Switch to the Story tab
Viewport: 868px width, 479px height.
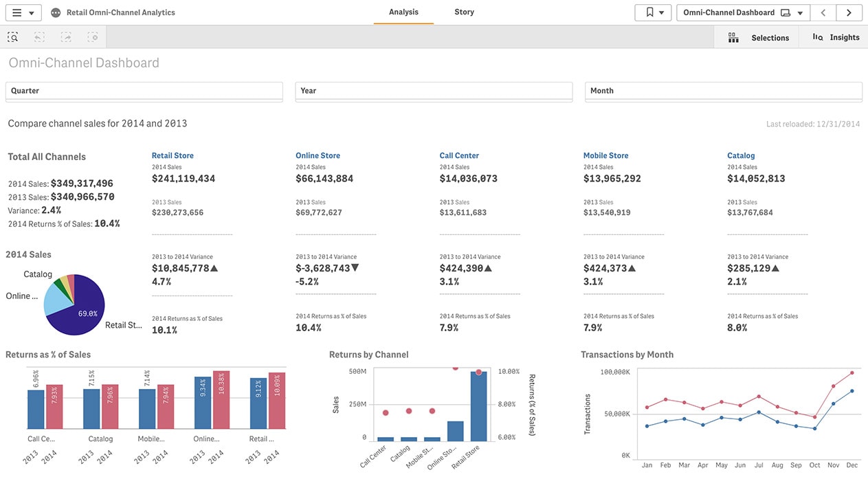tap(463, 12)
